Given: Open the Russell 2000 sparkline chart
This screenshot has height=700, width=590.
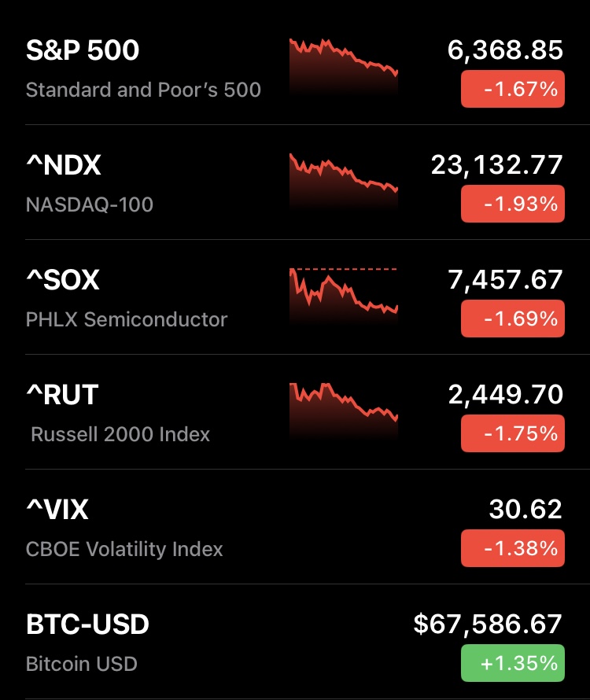Looking at the screenshot, I should [344, 412].
